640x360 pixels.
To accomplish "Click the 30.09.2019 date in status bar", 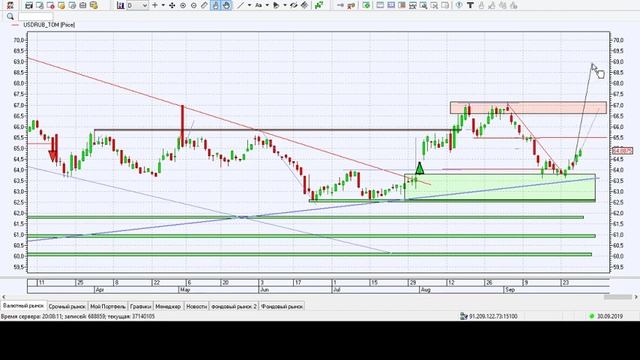I will click(610, 316).
